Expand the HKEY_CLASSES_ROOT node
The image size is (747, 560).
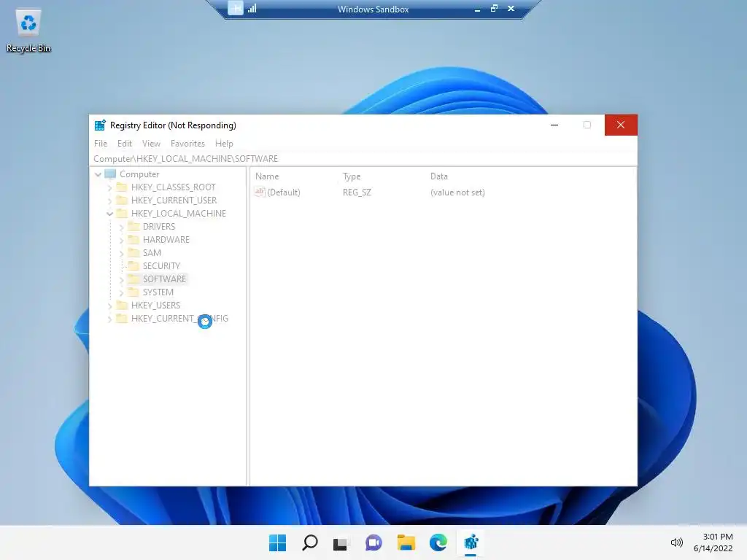coord(109,187)
